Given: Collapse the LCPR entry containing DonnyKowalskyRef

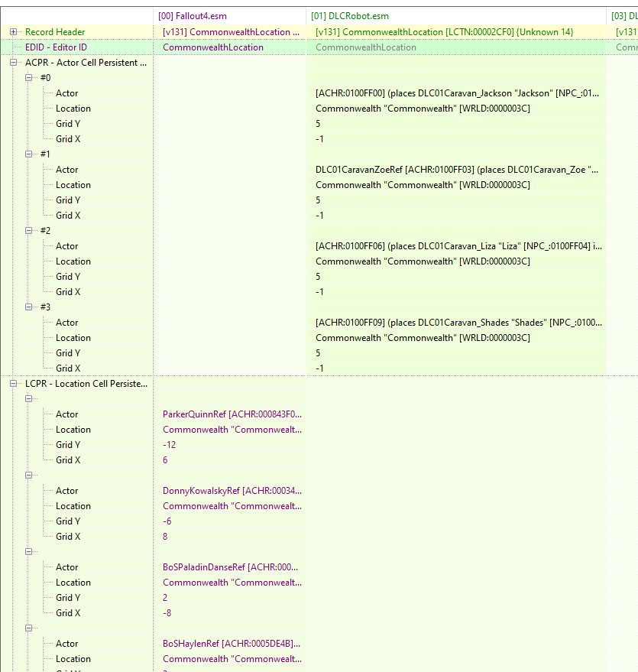Looking at the screenshot, I should (x=29, y=476).
